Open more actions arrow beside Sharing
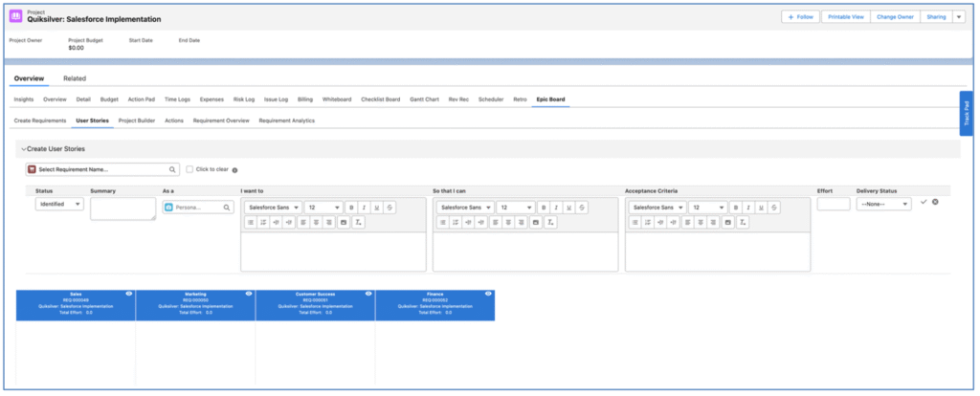The width and height of the screenshot is (980, 396). click(x=959, y=17)
